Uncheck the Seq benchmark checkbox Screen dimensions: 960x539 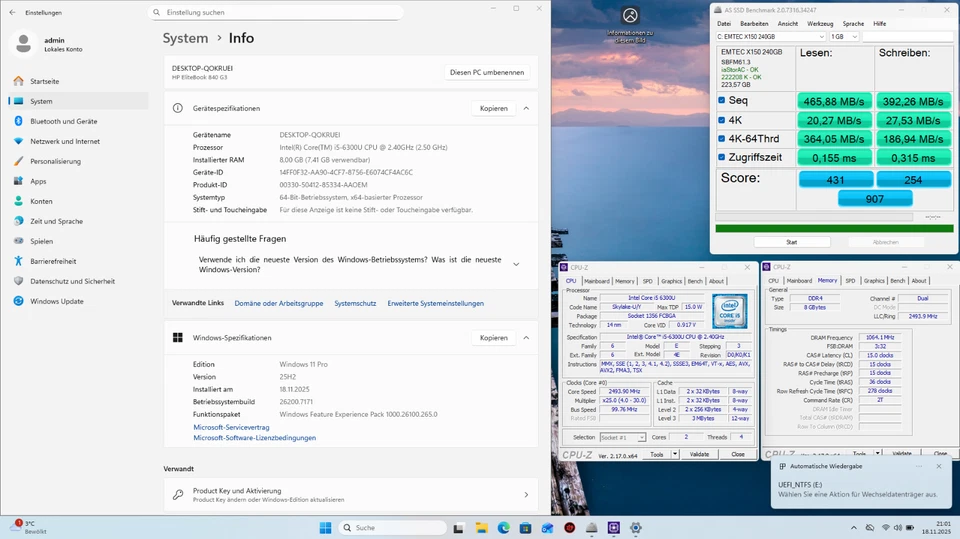click(x=723, y=101)
